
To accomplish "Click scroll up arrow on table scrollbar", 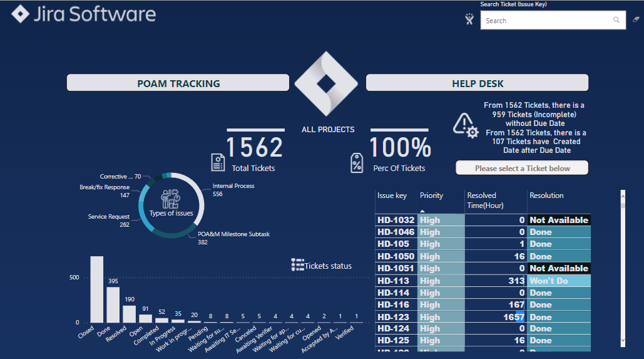I will coord(623,196).
